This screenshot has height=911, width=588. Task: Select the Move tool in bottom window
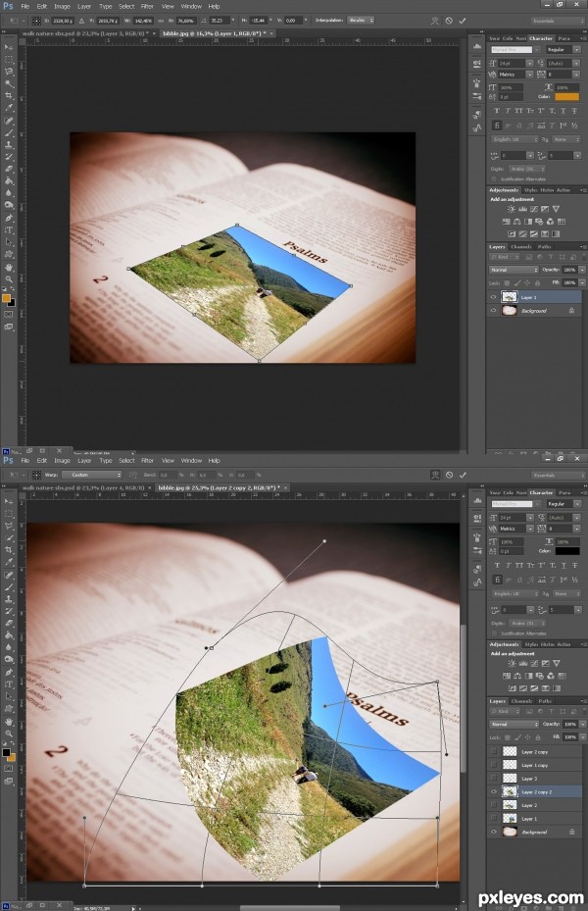tap(9, 501)
